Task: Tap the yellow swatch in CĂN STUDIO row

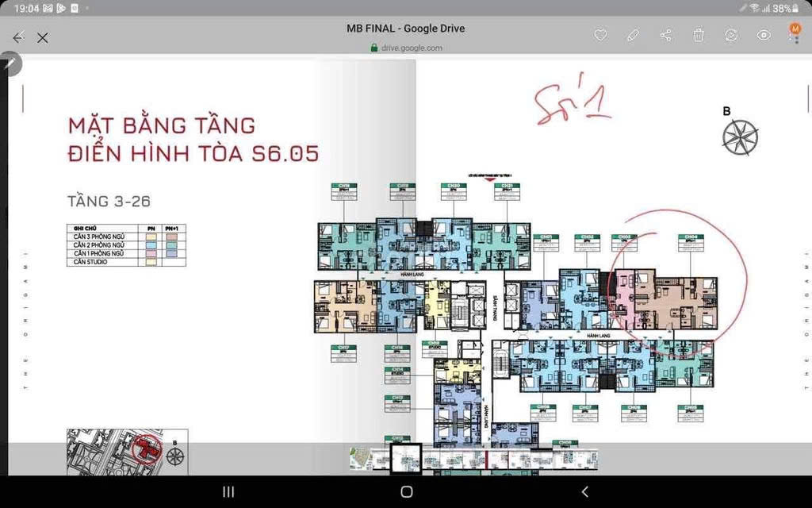Action: (x=151, y=262)
